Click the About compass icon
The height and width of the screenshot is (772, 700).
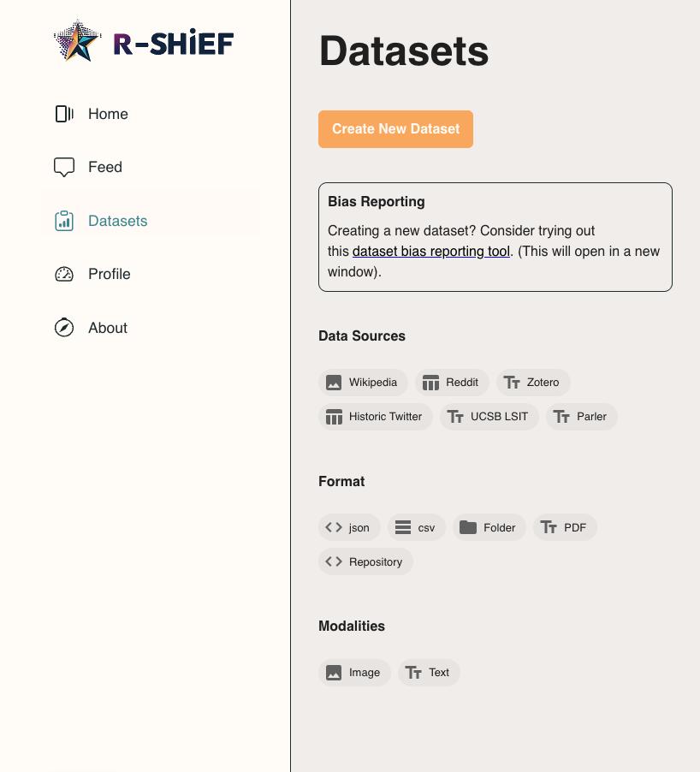pyautogui.click(x=64, y=328)
